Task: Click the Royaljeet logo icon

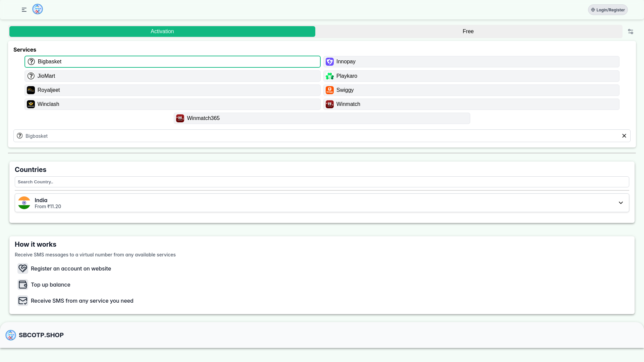Action: [31, 90]
